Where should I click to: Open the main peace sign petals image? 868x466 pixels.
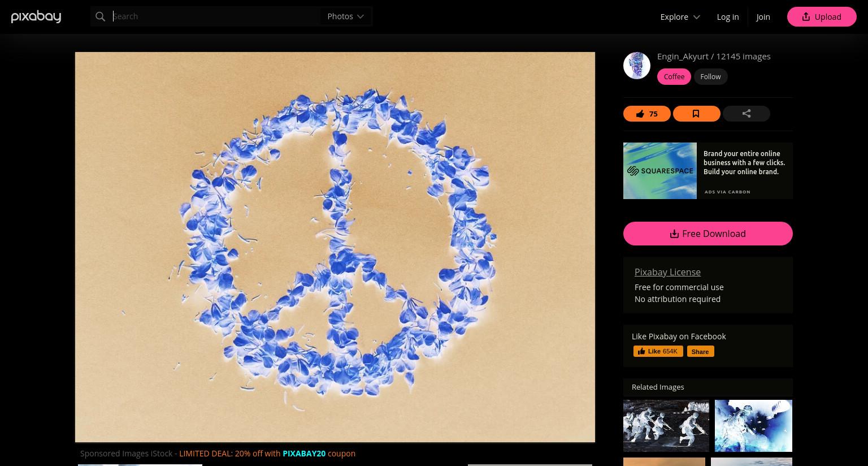pos(335,247)
